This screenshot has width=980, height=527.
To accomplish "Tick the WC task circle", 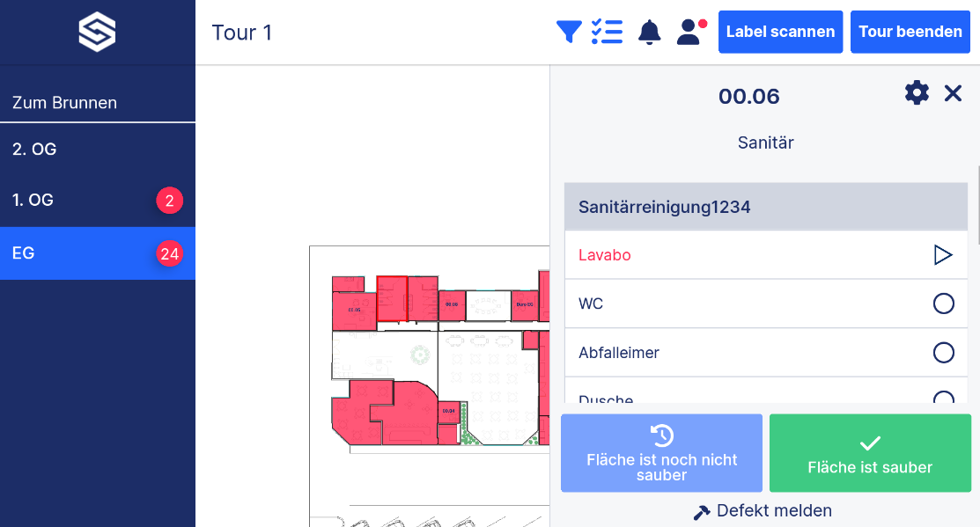I will pyautogui.click(x=944, y=304).
